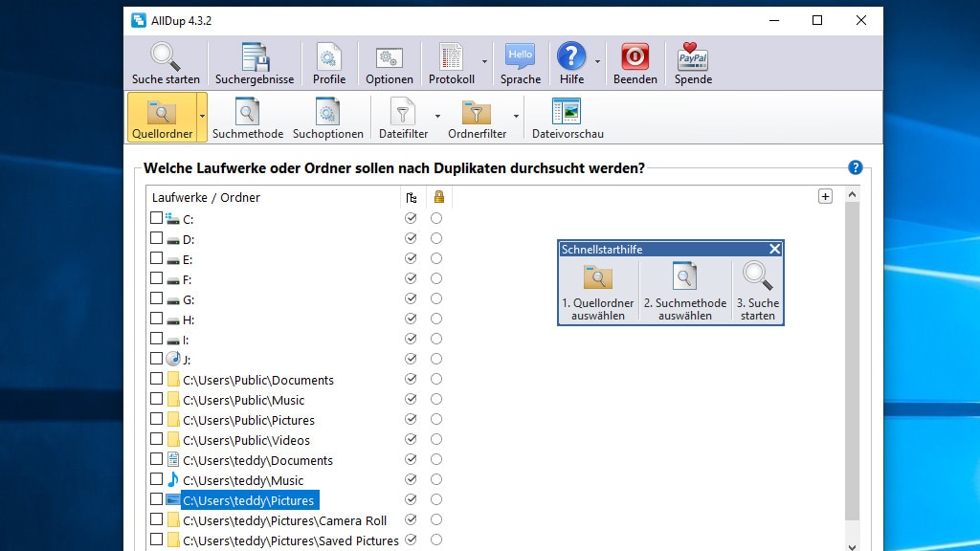
Task: Enable checkbox for drive C:
Action: coord(157,218)
